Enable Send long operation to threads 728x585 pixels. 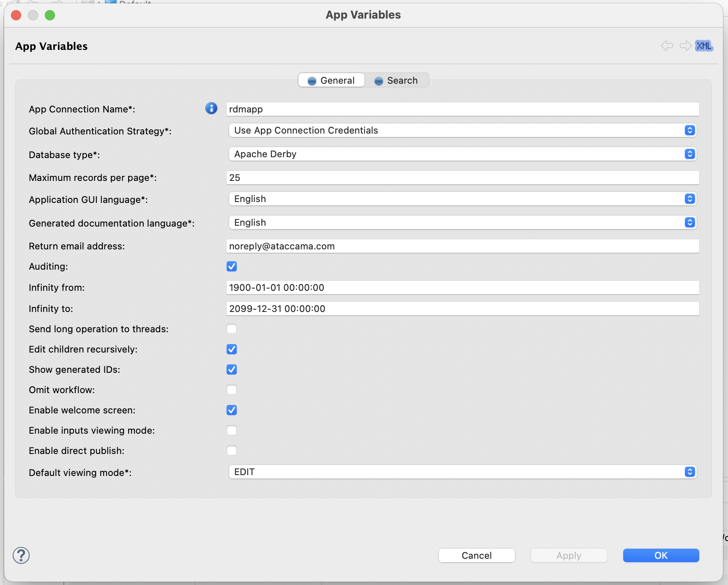coord(232,329)
